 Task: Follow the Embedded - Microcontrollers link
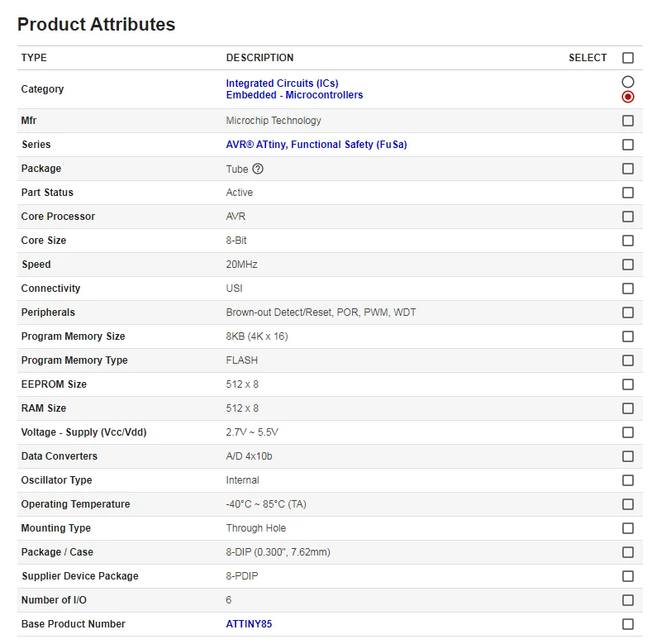point(294,95)
